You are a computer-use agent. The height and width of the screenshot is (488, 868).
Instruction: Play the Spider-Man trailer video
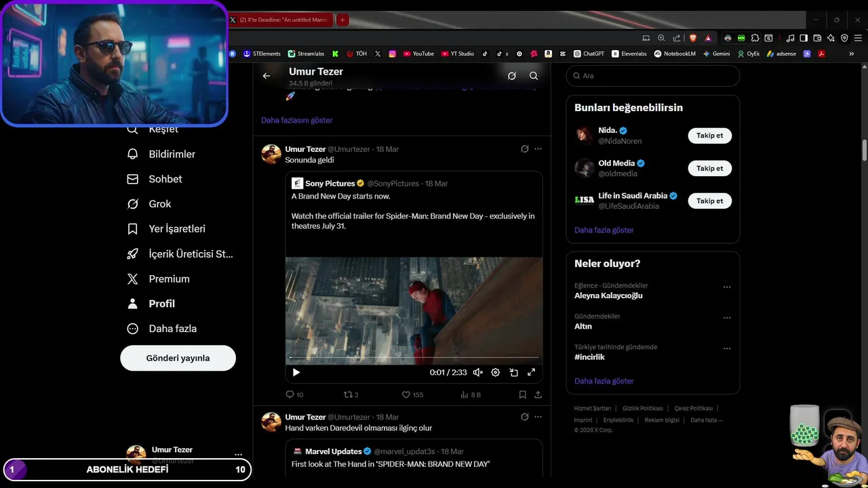(x=296, y=372)
